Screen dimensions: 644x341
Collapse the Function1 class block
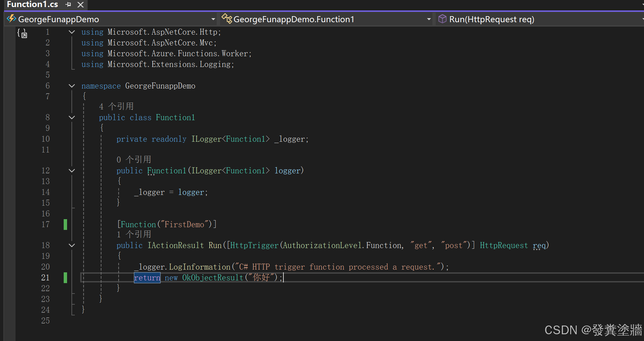tap(72, 117)
